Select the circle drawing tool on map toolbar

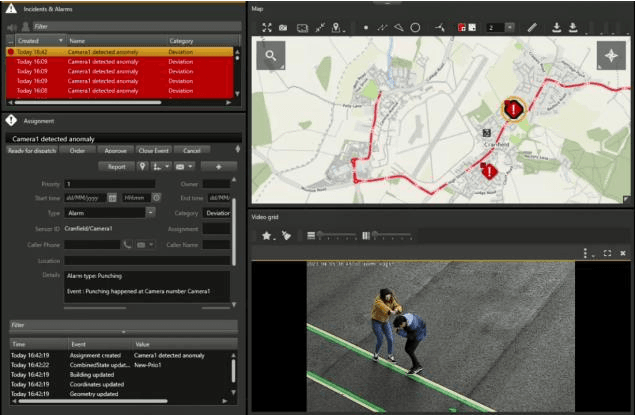coord(415,27)
